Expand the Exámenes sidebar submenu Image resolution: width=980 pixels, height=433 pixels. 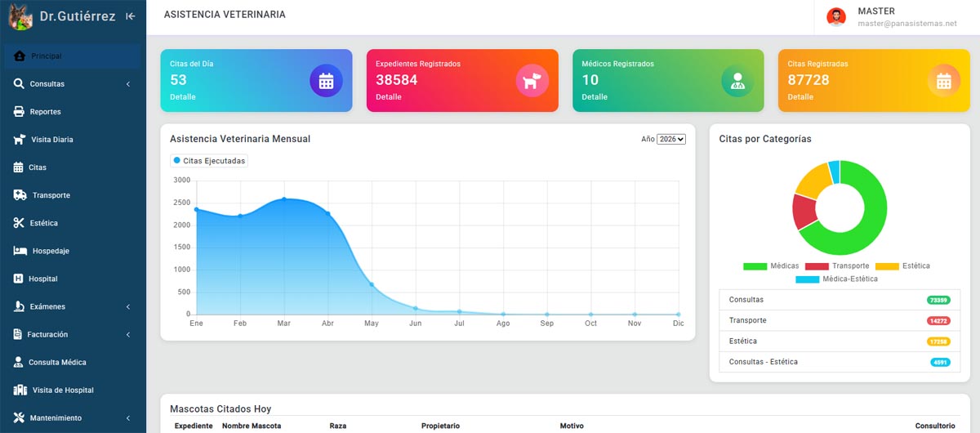pyautogui.click(x=73, y=306)
